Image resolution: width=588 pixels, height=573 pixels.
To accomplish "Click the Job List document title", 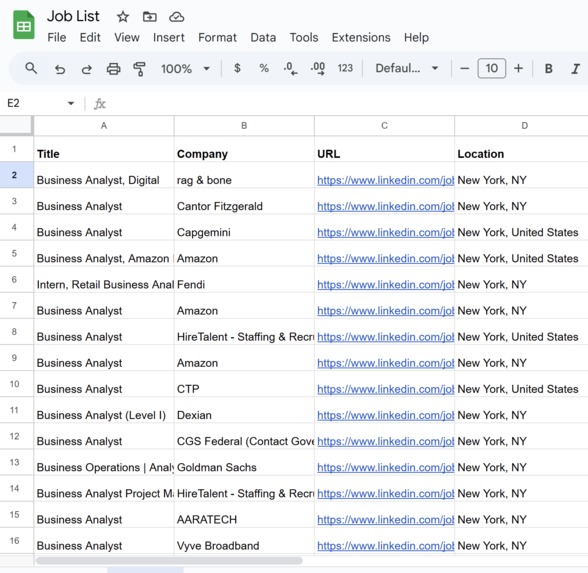I will pos(73,16).
